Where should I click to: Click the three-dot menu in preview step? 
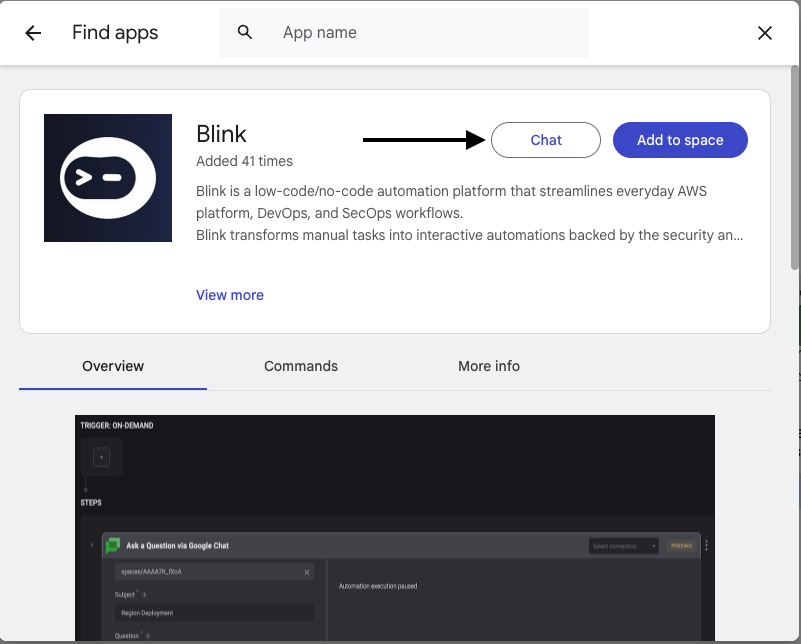pos(706,545)
